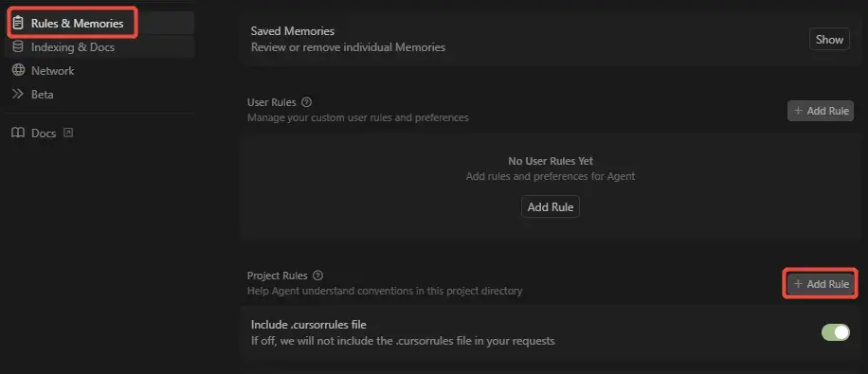
Task: Add a new Project Rule
Action: pos(821,284)
